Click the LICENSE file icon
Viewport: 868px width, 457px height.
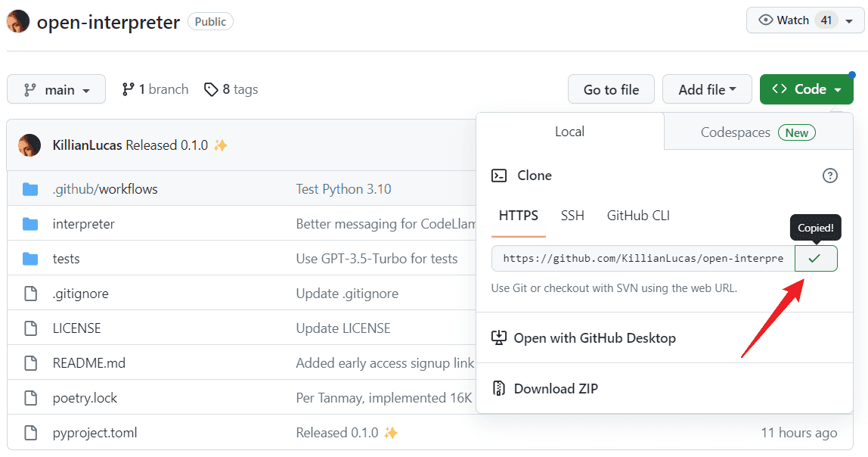click(x=30, y=328)
